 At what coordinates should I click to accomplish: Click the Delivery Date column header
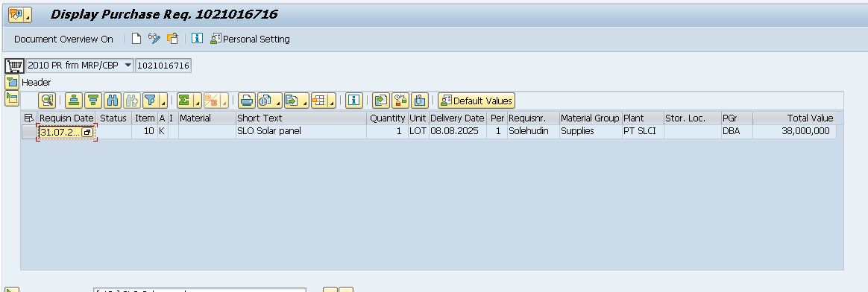click(458, 118)
